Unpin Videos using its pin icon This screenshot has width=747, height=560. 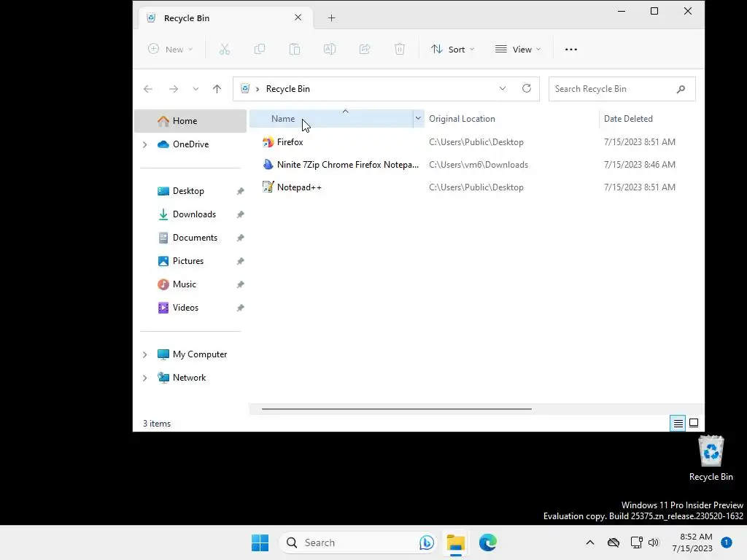[240, 308]
